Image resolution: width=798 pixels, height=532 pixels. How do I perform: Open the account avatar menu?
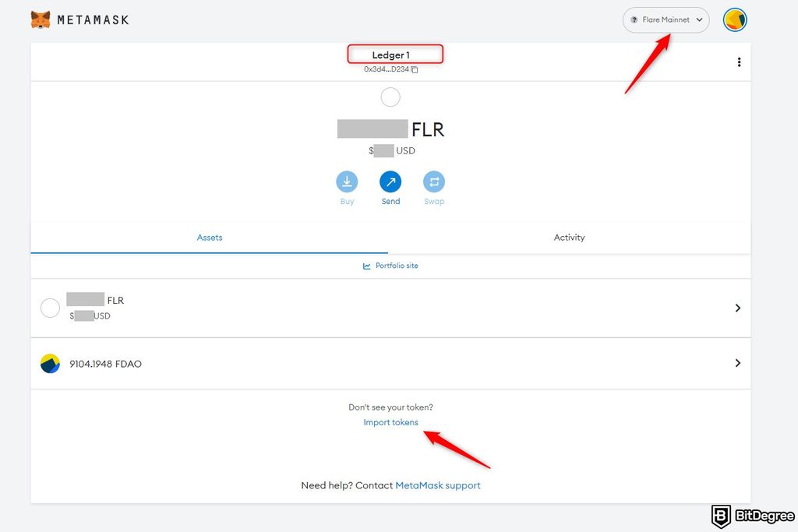tap(735, 19)
